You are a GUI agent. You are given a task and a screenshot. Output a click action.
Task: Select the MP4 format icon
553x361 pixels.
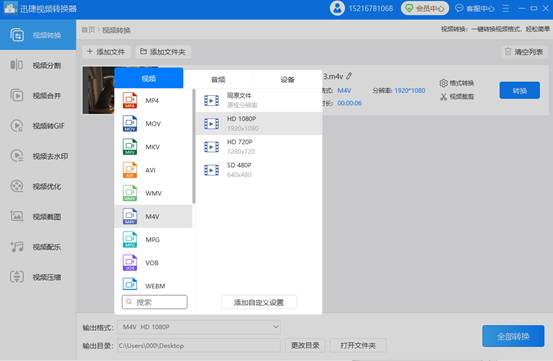click(130, 100)
